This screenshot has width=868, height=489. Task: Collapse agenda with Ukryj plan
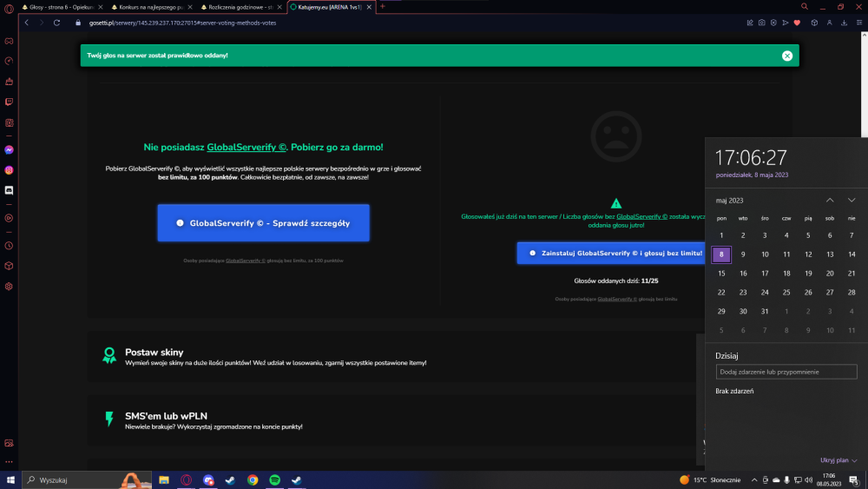[x=838, y=460]
